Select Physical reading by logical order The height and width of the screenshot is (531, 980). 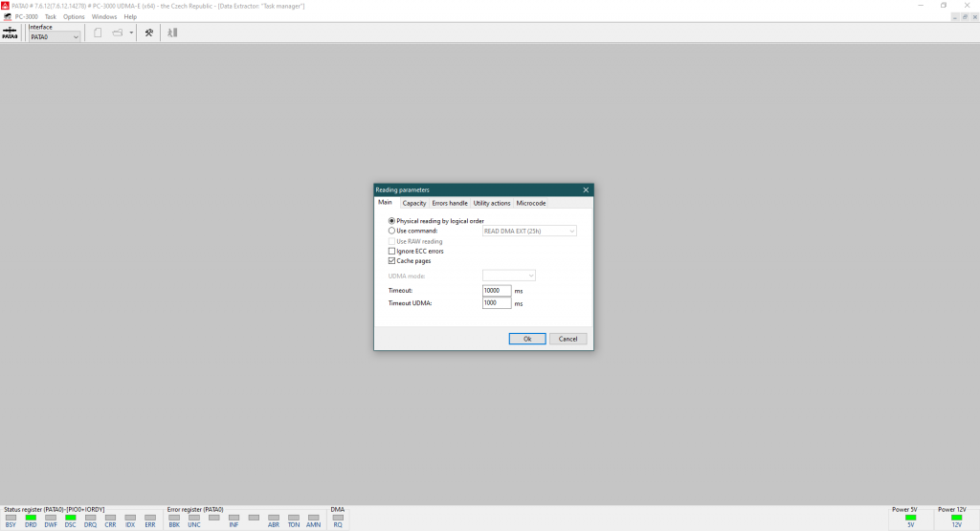point(391,221)
